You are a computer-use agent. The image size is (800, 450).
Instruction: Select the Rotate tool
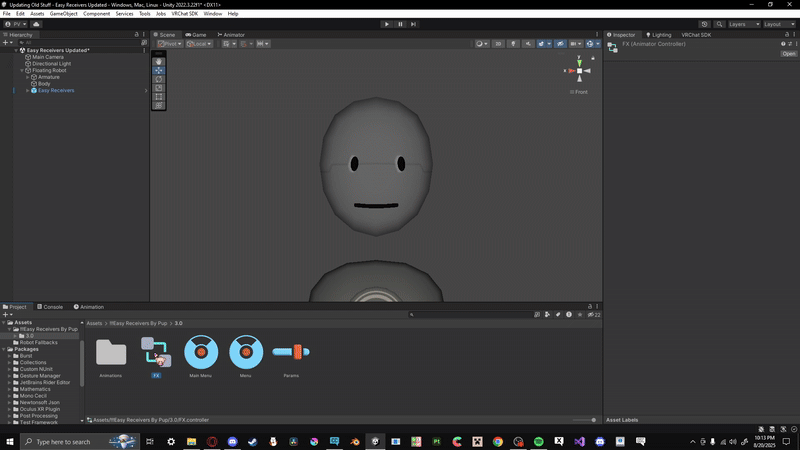tap(158, 79)
